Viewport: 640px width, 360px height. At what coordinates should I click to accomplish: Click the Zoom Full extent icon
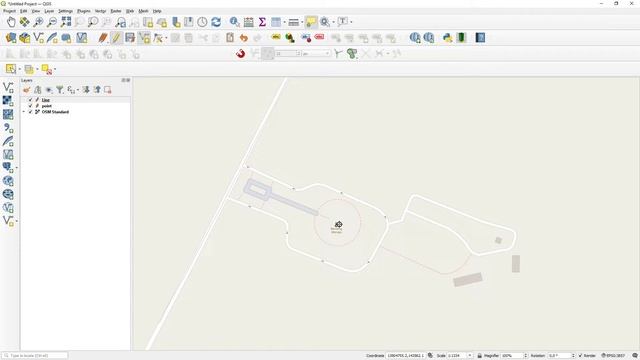point(66,22)
